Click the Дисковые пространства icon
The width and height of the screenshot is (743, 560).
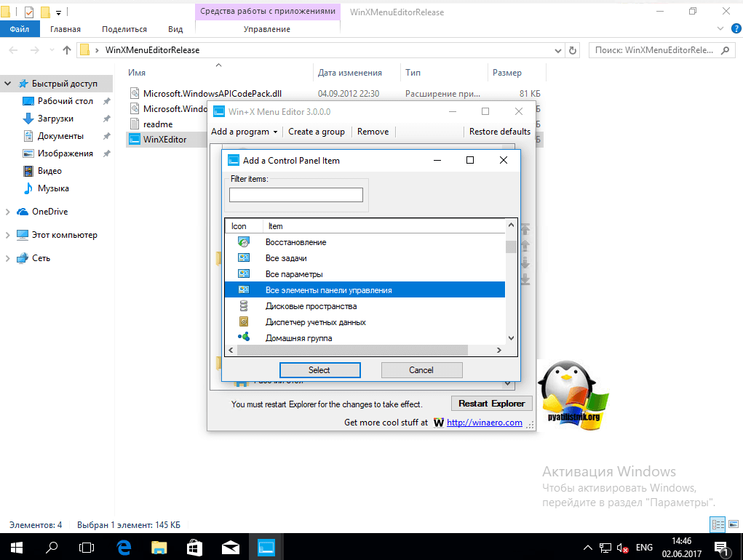(245, 306)
